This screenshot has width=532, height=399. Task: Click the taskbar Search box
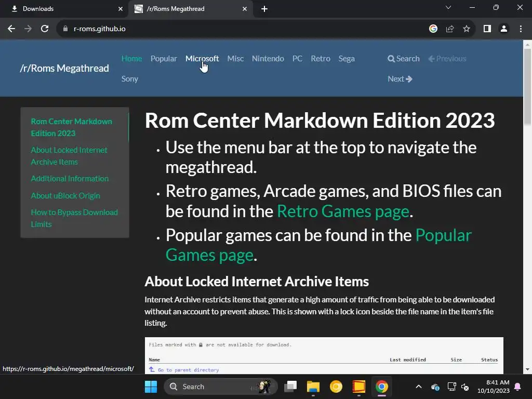tap(220, 387)
